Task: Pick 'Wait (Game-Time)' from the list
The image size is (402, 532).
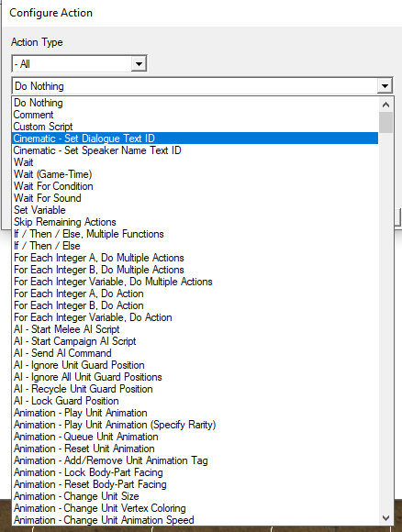Action: (195, 174)
